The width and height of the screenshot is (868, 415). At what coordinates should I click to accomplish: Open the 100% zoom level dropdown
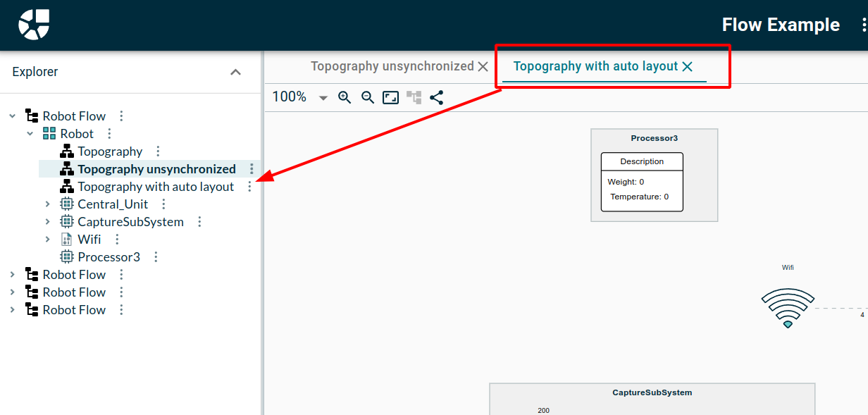323,98
